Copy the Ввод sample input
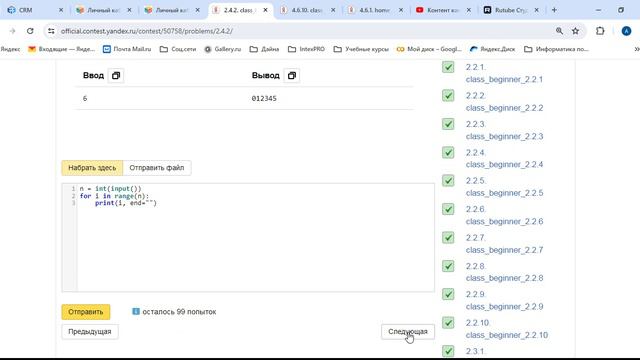The width and height of the screenshot is (640, 360). 116,76
